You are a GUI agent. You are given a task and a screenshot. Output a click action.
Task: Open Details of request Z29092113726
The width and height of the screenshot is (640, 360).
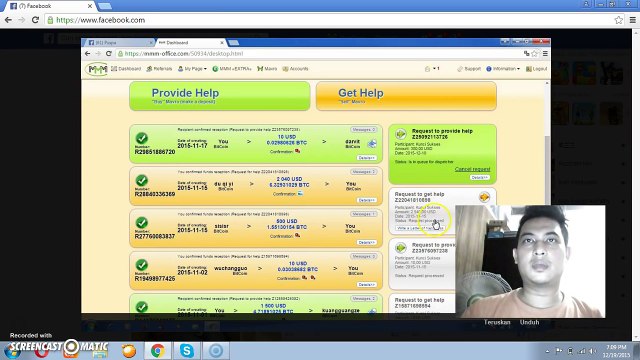pos(479,178)
